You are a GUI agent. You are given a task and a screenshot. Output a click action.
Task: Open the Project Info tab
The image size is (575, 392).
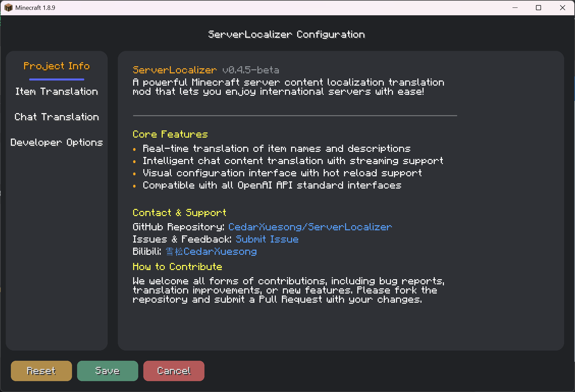click(57, 66)
